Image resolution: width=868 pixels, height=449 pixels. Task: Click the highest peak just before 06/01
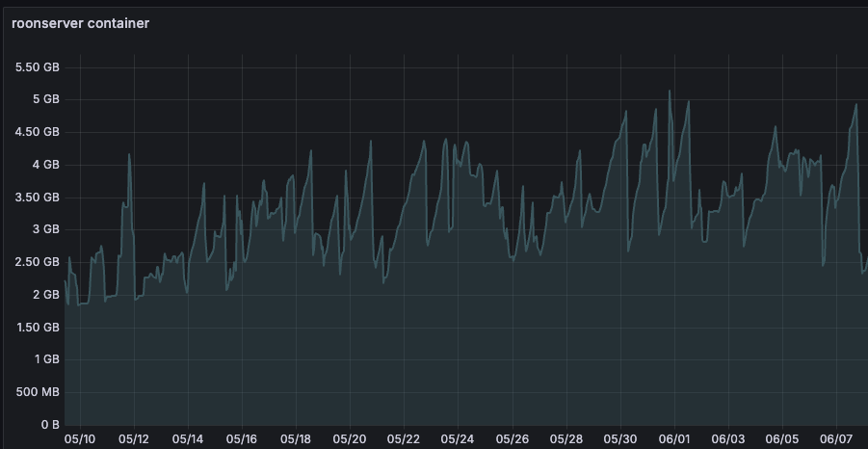670,92
